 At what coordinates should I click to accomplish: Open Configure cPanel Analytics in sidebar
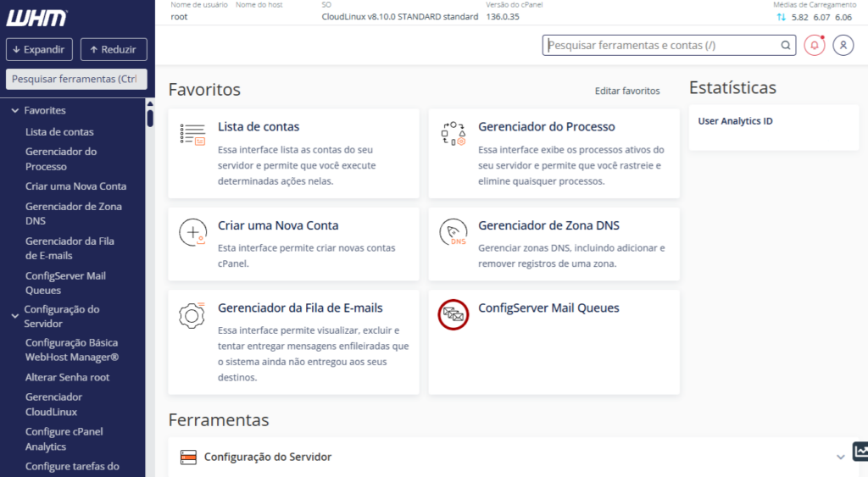coord(64,440)
